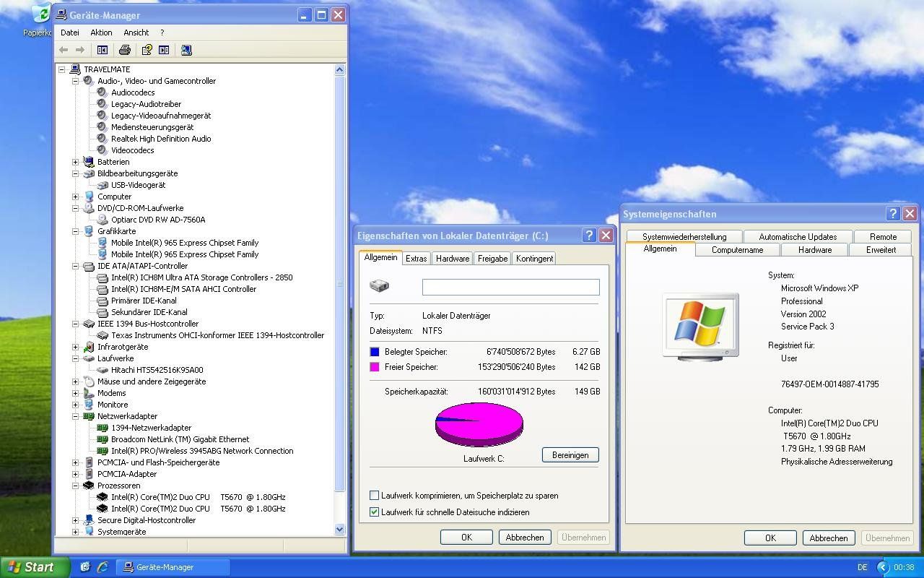Expand the Systemgeräte node
Screen dimensions: 924x578
pyautogui.click(x=75, y=532)
